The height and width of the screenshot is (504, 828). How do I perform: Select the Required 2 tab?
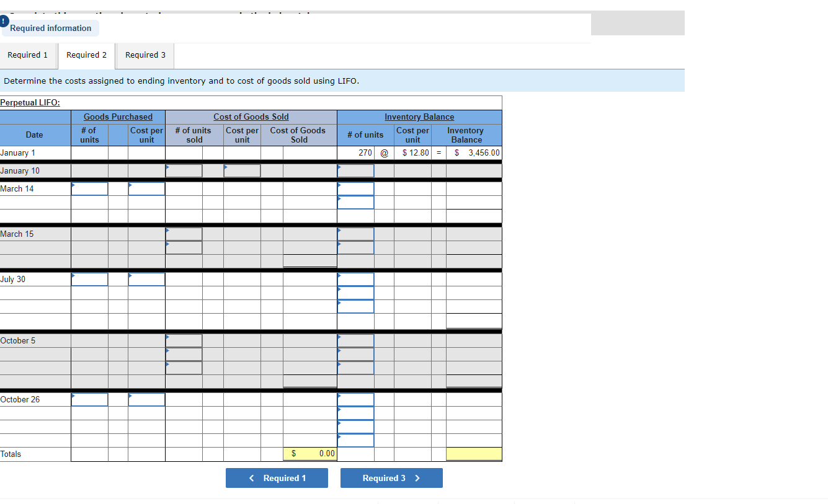[86, 55]
